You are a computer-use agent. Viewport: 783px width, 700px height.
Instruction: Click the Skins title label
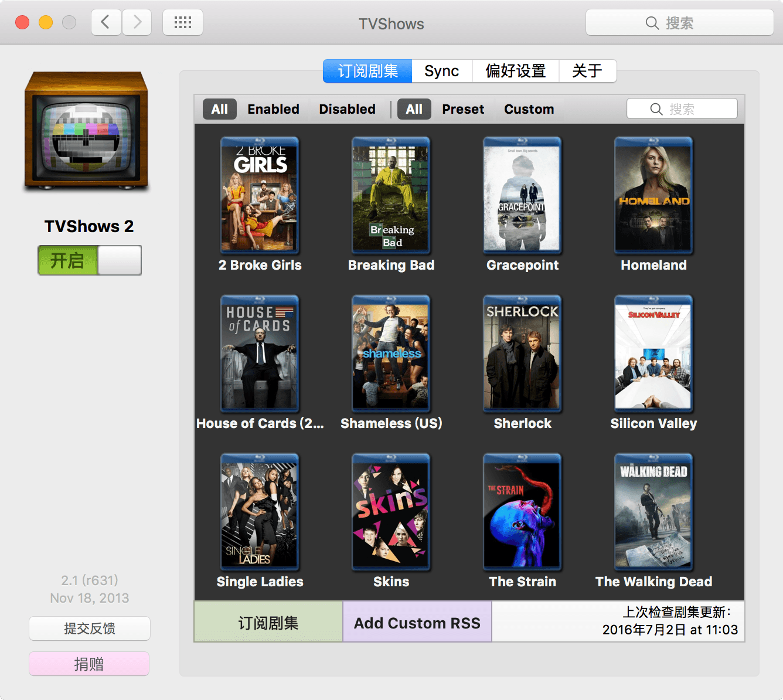pos(391,582)
